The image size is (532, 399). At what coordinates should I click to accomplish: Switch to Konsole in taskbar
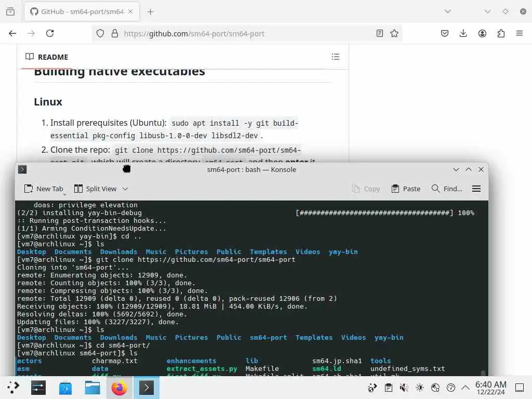(x=146, y=388)
